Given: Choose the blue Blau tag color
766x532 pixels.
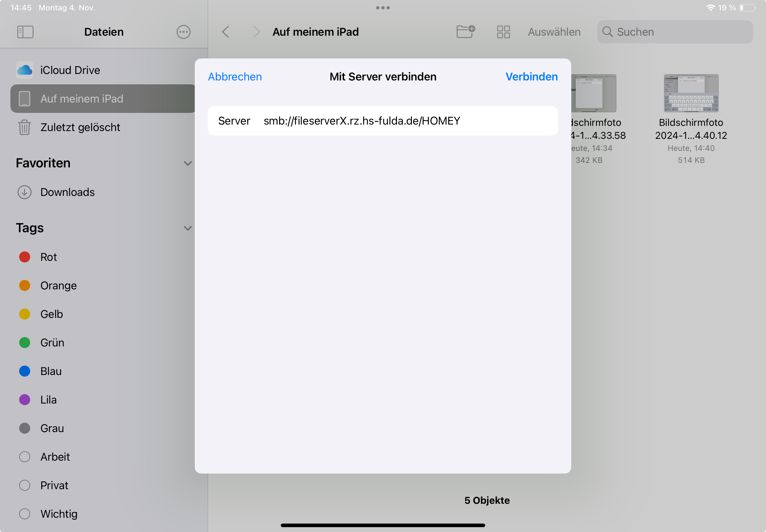Looking at the screenshot, I should [x=24, y=371].
